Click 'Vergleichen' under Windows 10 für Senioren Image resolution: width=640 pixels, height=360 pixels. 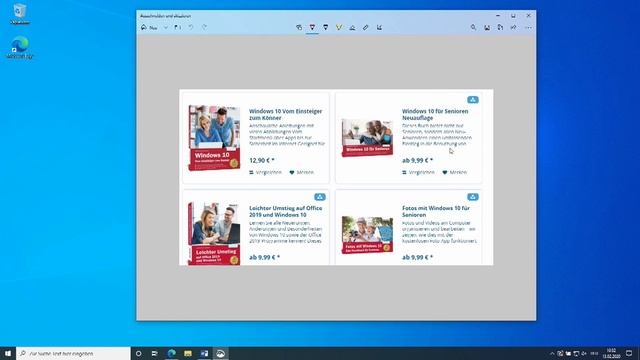coord(418,172)
